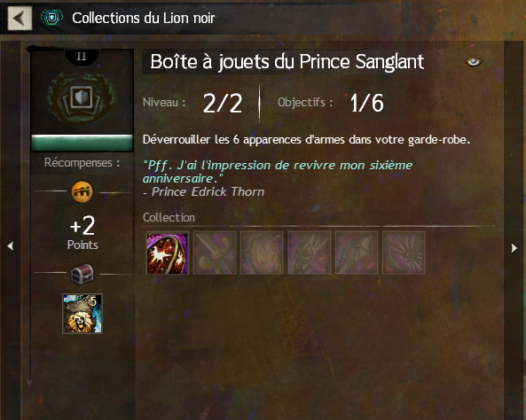Screen dimensions: 526x420
Task: Click the Collection section label
Action: [x=169, y=218]
